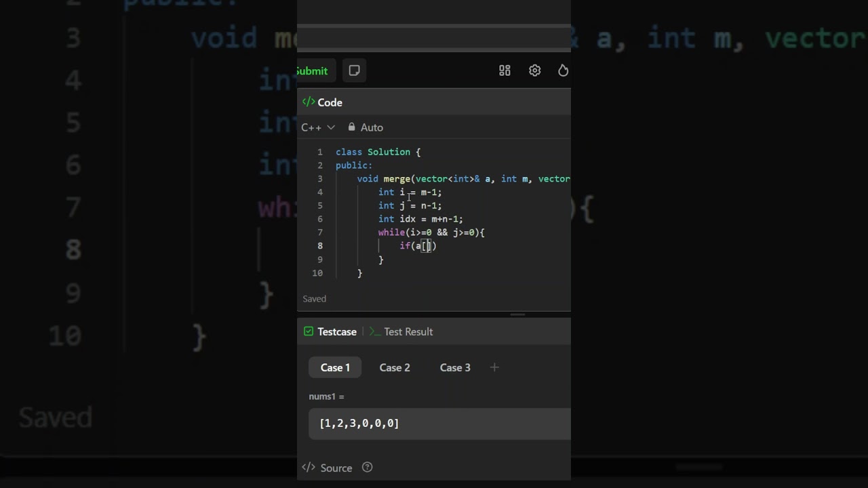Select Case 2 test case
This screenshot has height=488, width=868.
click(x=395, y=367)
